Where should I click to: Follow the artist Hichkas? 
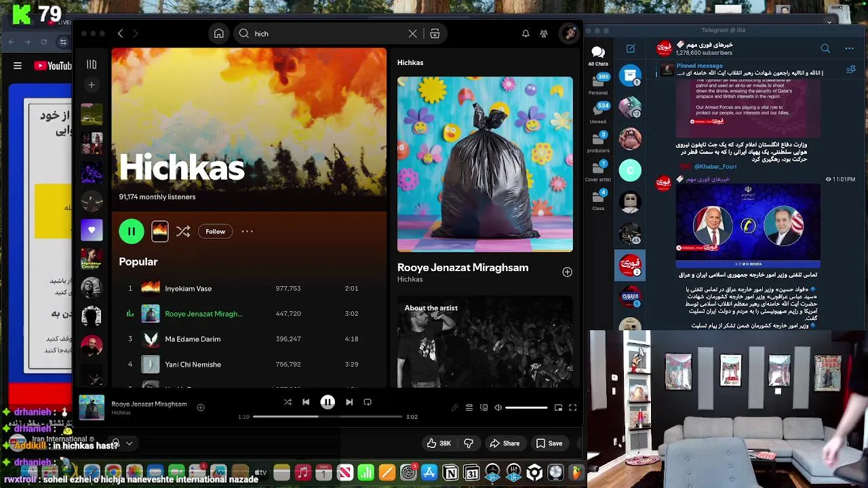click(x=215, y=231)
